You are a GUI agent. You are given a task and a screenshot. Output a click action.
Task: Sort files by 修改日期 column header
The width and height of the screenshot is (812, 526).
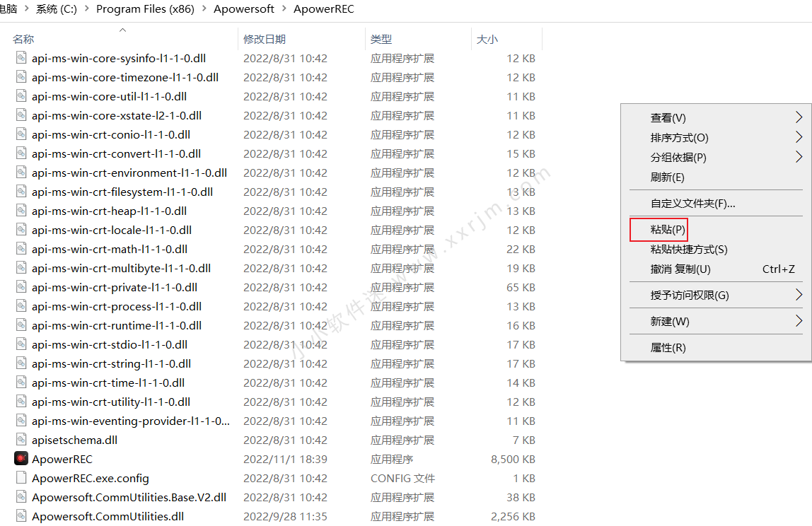pyautogui.click(x=265, y=39)
